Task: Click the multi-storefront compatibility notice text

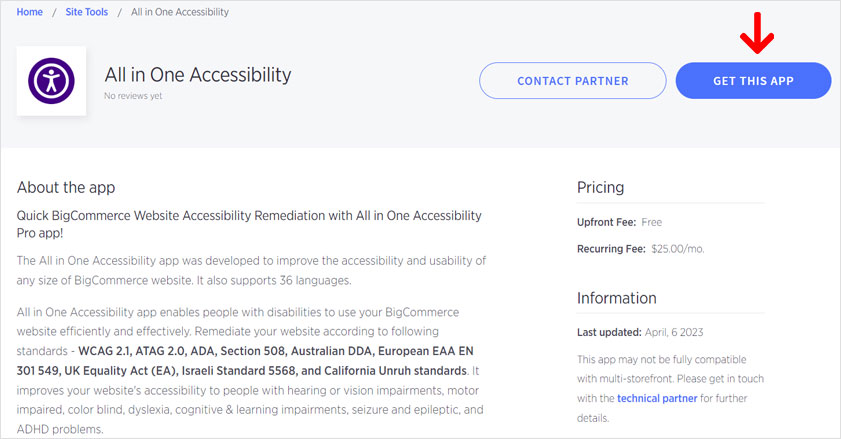Action: pyautogui.click(x=670, y=389)
